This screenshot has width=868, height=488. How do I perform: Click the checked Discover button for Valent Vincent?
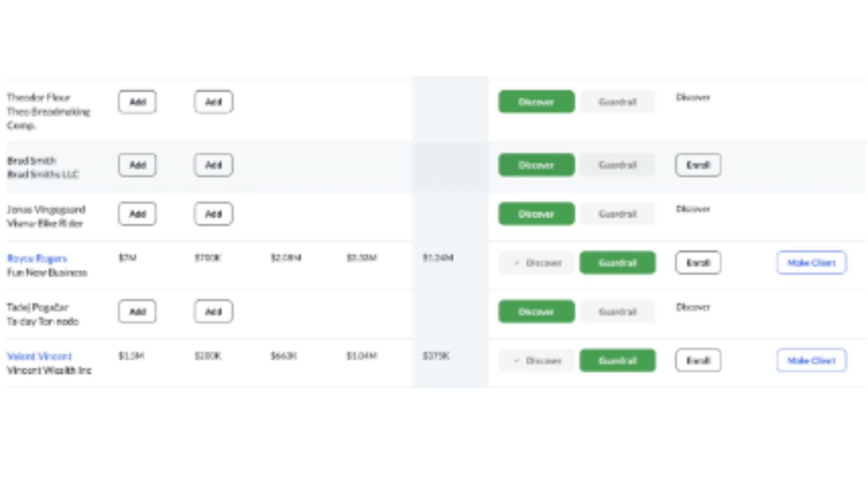coord(536,361)
